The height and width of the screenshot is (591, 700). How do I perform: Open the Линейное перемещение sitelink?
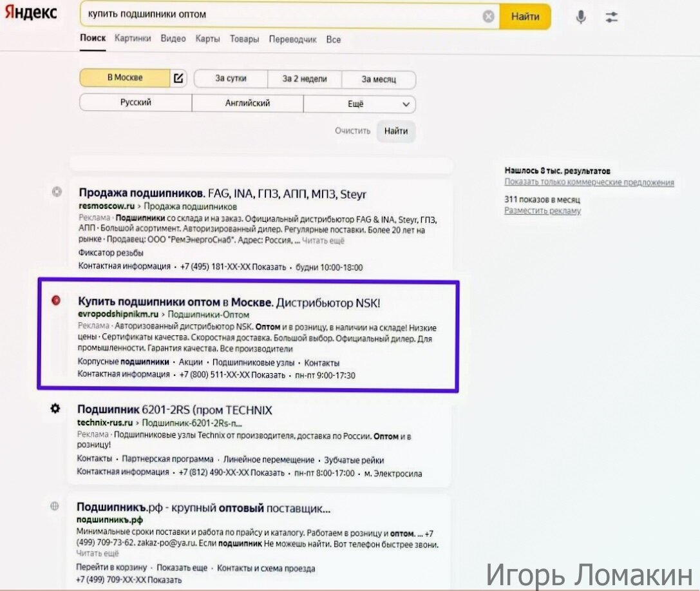click(269, 460)
